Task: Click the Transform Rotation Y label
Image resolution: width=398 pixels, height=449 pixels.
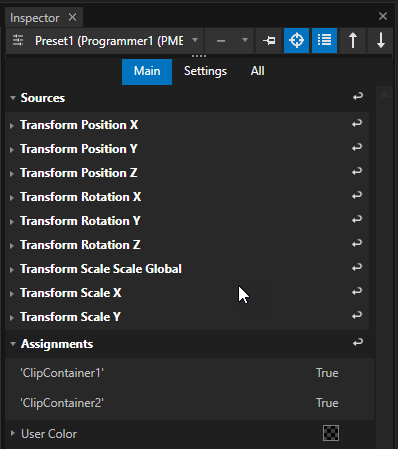Action: tap(80, 221)
